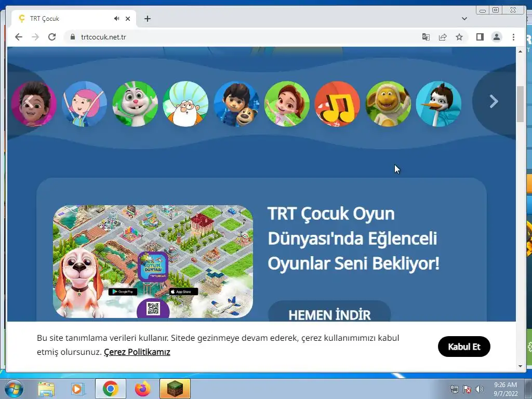Image resolution: width=532 pixels, height=399 pixels.
Task: Expand the tab search chevron
Action: click(464, 19)
